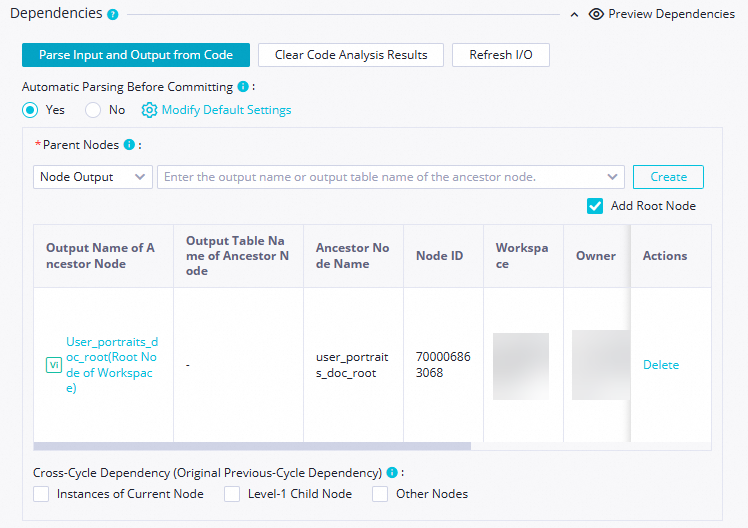748x528 pixels.
Task: Click the eye icon for Preview Dependencies
Action: point(597,15)
